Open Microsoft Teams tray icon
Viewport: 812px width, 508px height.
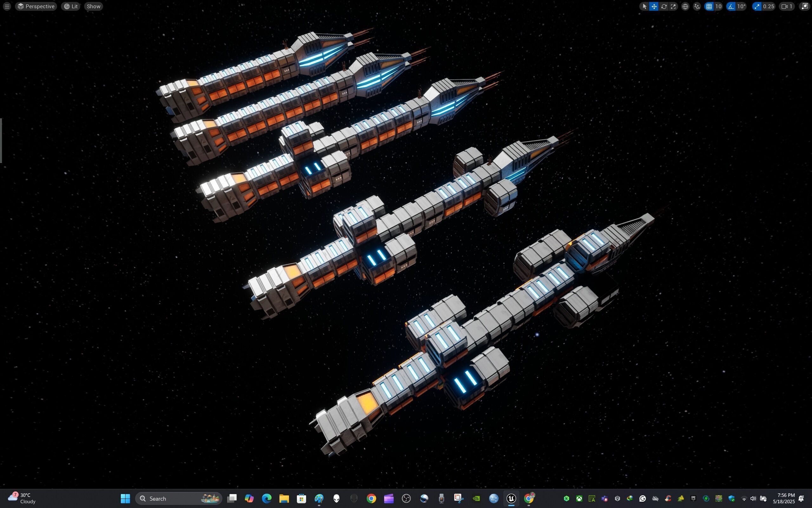(x=605, y=498)
